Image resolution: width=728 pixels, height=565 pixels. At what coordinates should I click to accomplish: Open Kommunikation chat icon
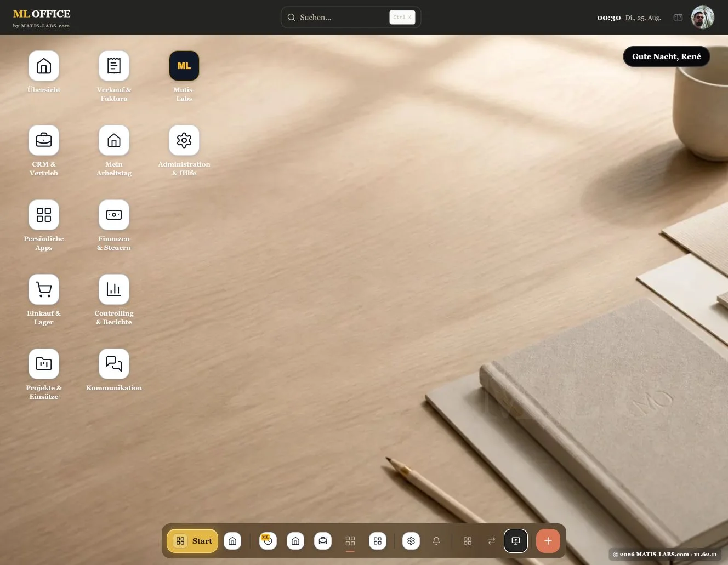coord(114,364)
